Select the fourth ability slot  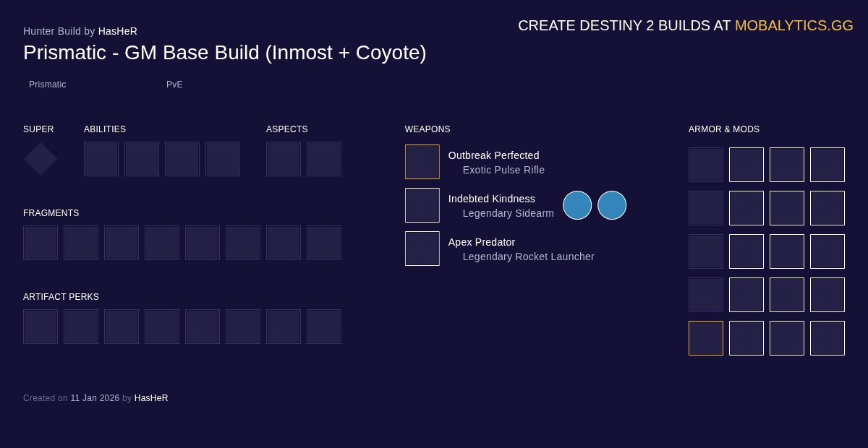[x=223, y=159]
